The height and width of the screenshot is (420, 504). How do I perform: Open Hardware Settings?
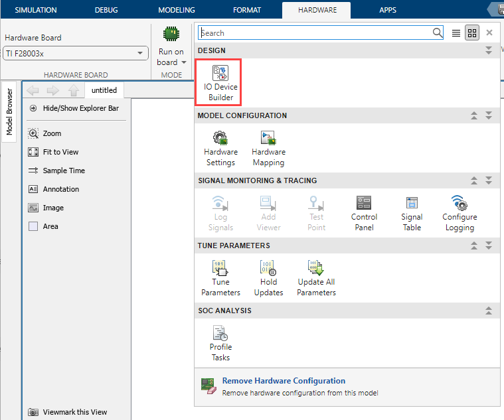point(220,147)
